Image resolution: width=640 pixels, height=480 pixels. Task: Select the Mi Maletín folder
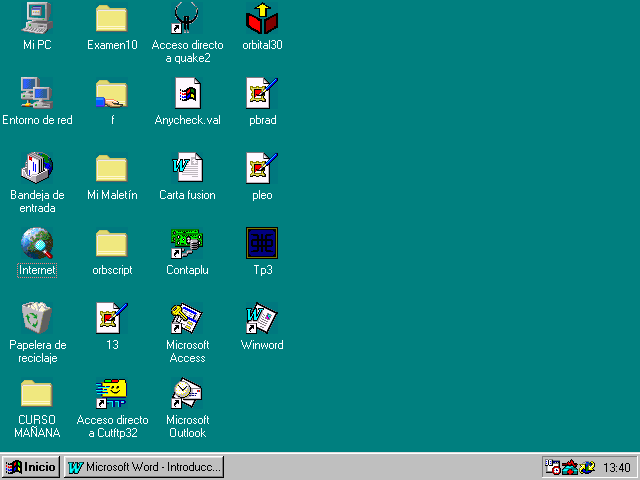pyautogui.click(x=112, y=168)
